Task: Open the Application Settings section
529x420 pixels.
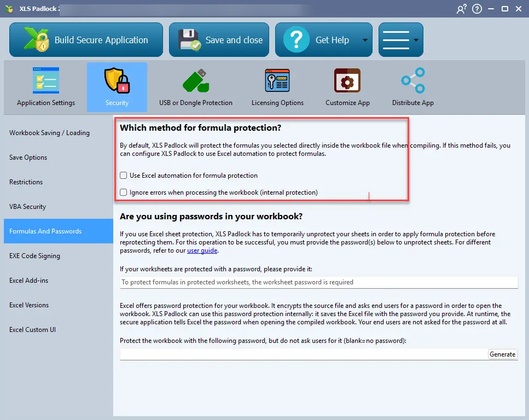Action: (46, 87)
